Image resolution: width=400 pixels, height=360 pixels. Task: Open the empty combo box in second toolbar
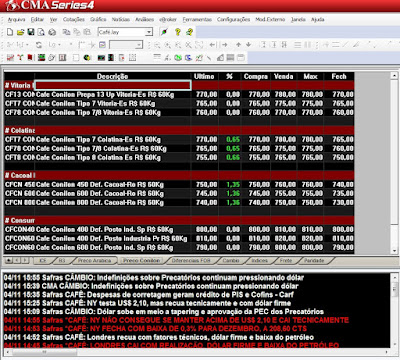tap(139, 45)
